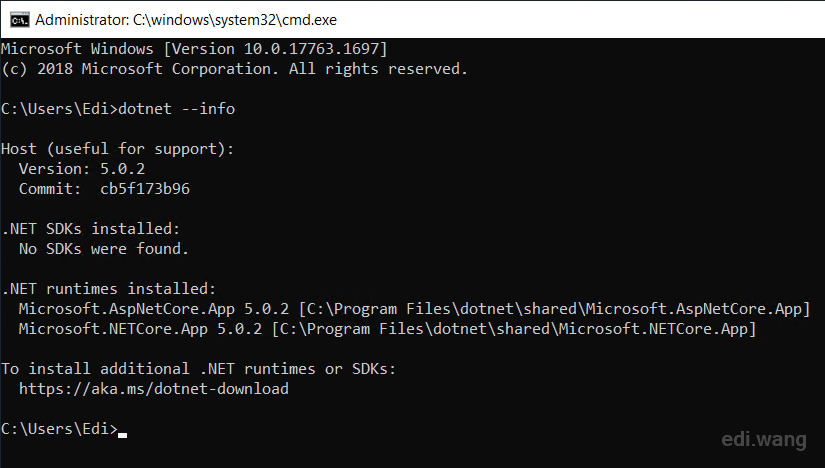
Task: Click the Microsoft Corporation copyright line
Action: tap(234, 69)
